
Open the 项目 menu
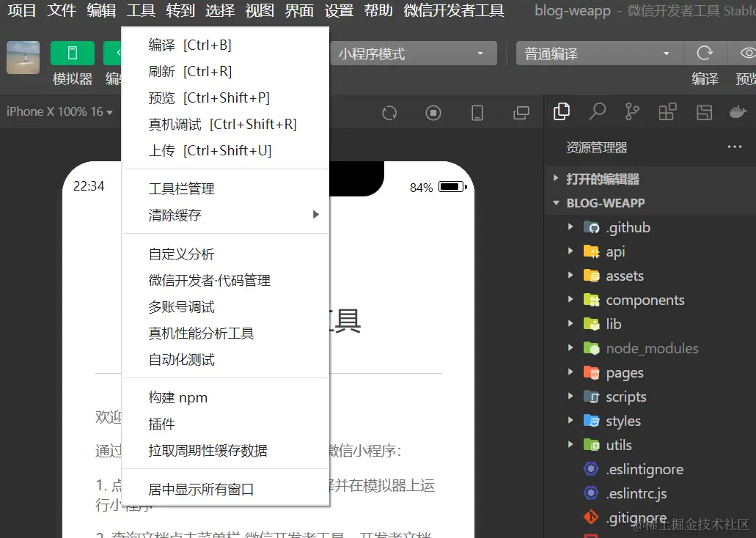pyautogui.click(x=22, y=10)
